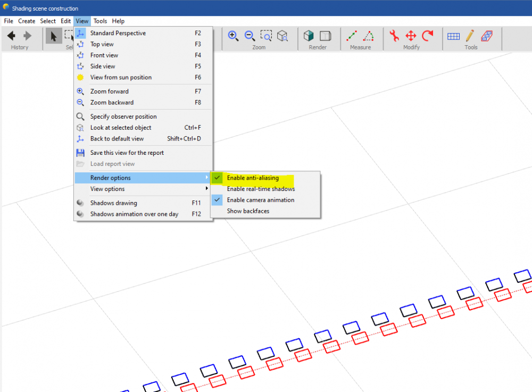Click the zoom in magnifier toolbar icon

click(233, 36)
